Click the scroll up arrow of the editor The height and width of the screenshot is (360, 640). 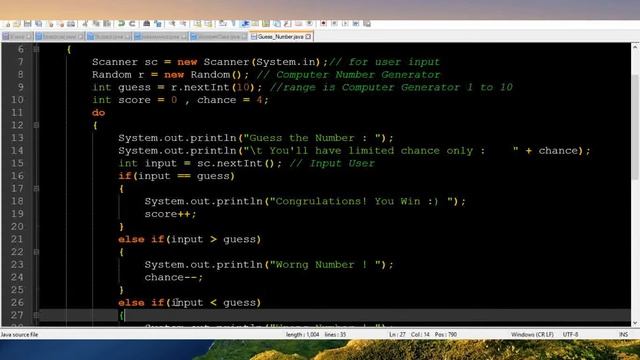click(x=635, y=47)
